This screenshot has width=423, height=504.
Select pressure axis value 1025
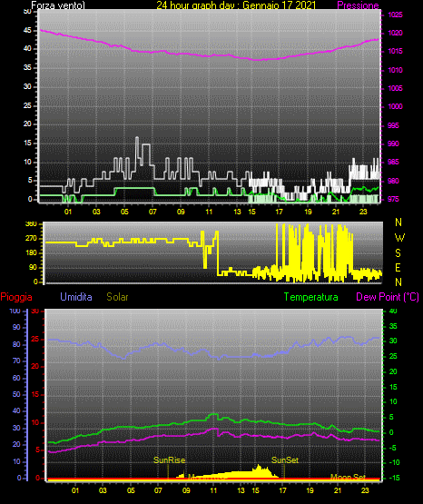tap(395, 15)
